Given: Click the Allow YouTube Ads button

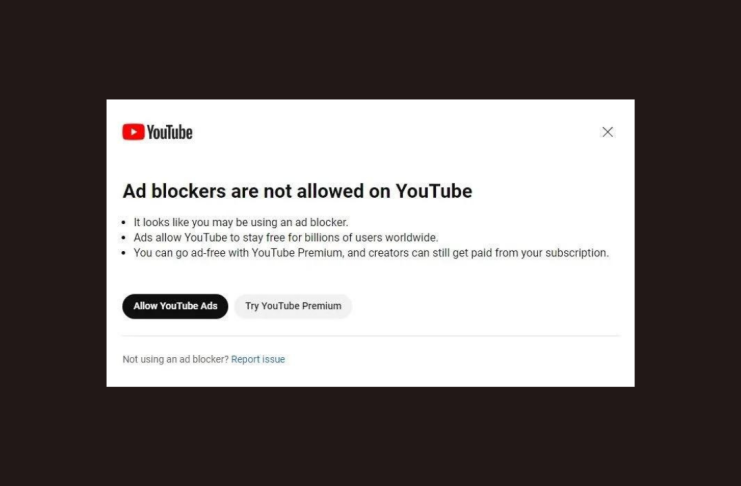Looking at the screenshot, I should click(175, 306).
